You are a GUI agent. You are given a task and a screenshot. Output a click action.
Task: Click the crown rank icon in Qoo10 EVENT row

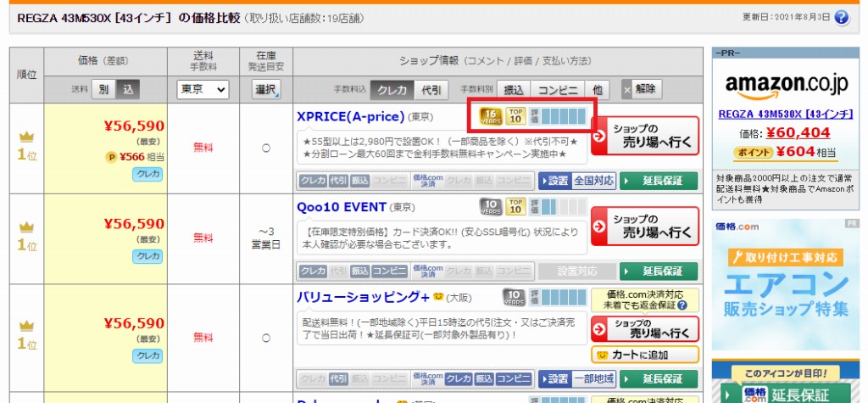pyautogui.click(x=26, y=227)
